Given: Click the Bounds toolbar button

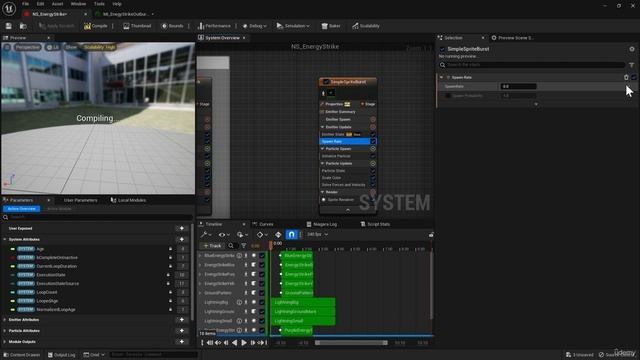Looking at the screenshot, I should pos(172,26).
